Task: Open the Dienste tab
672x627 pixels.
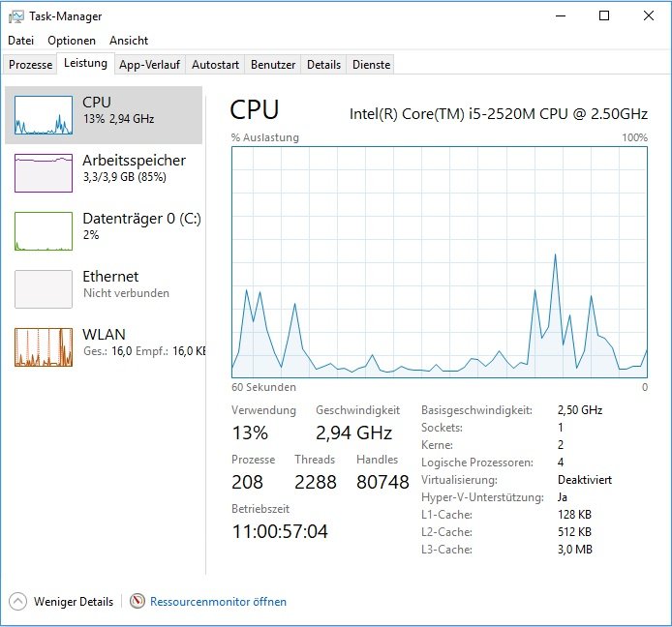Action: coord(372,65)
